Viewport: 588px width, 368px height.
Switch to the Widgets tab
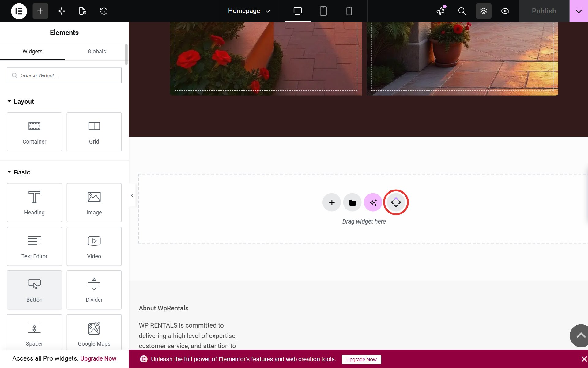pos(32,52)
